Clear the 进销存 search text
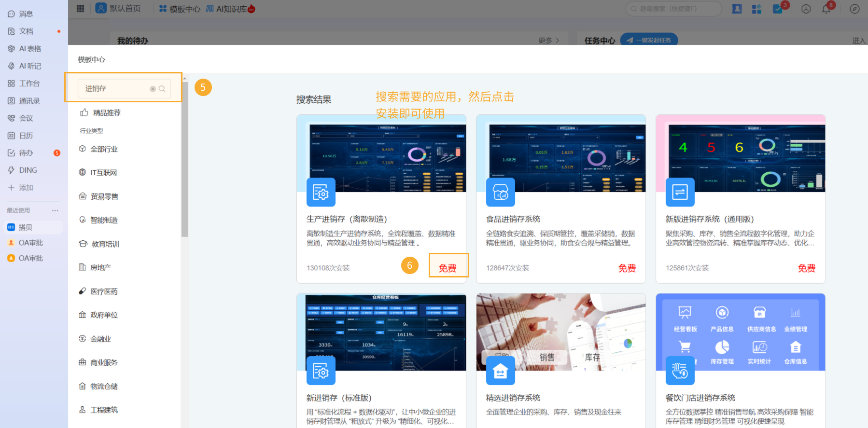This screenshot has width=868, height=428. [x=153, y=89]
